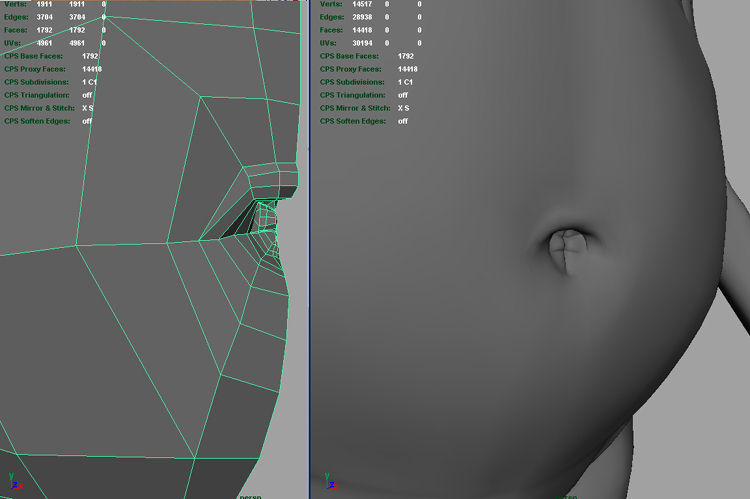
Task: Click the persp camera label in left viewport
Action: [x=250, y=495]
